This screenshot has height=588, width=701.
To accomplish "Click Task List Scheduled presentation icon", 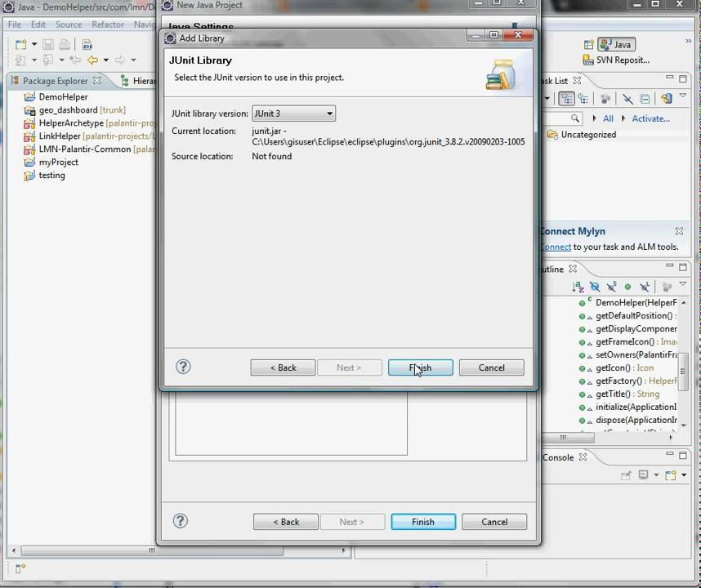I will coord(583,98).
